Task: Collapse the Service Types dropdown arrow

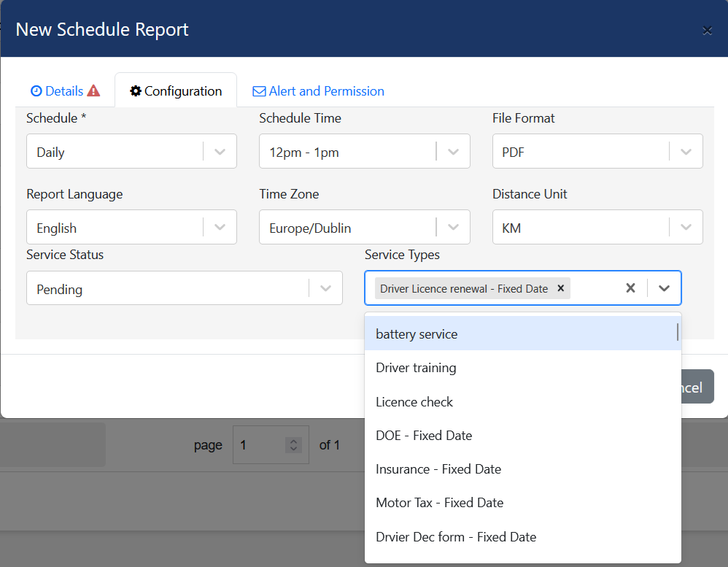Action: tap(664, 288)
